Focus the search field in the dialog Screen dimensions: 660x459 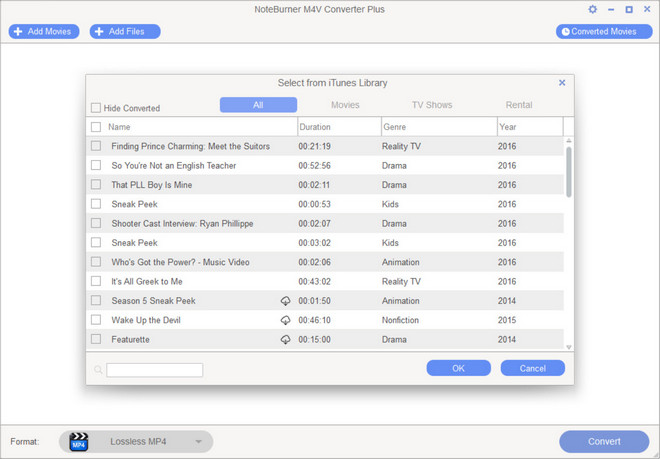click(154, 370)
